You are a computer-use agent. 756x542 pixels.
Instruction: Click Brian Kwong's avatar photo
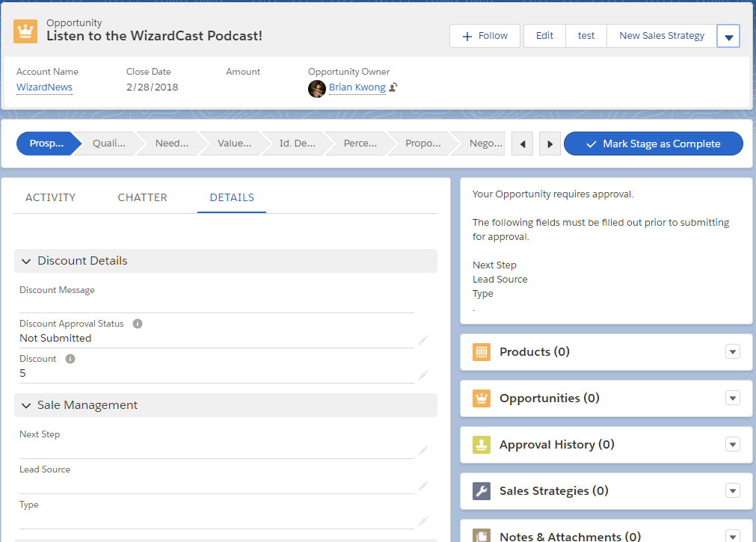(317, 89)
